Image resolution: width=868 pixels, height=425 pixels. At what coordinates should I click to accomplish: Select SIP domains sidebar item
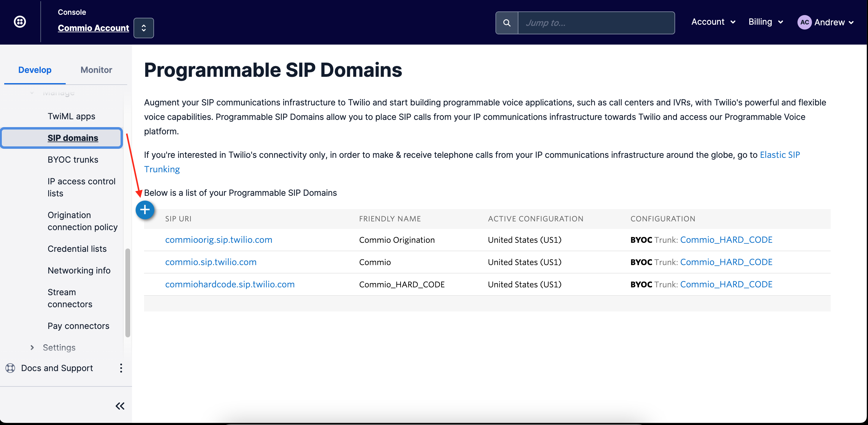point(62,138)
